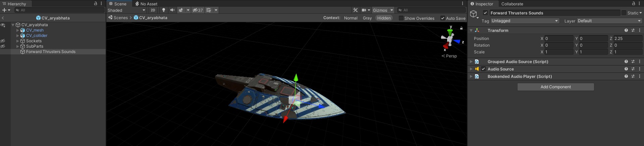Open the Static flags dropdown arrow
The width and height of the screenshot is (644, 146).
641,13
